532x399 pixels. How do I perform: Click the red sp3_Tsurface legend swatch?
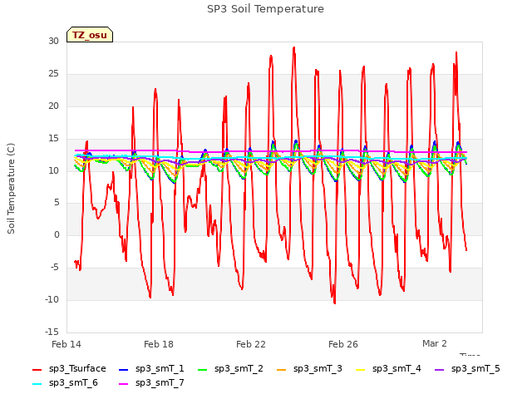click(x=37, y=369)
